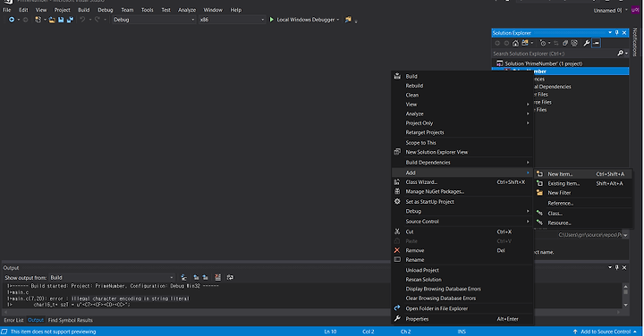Open the Tools menu

147,10
